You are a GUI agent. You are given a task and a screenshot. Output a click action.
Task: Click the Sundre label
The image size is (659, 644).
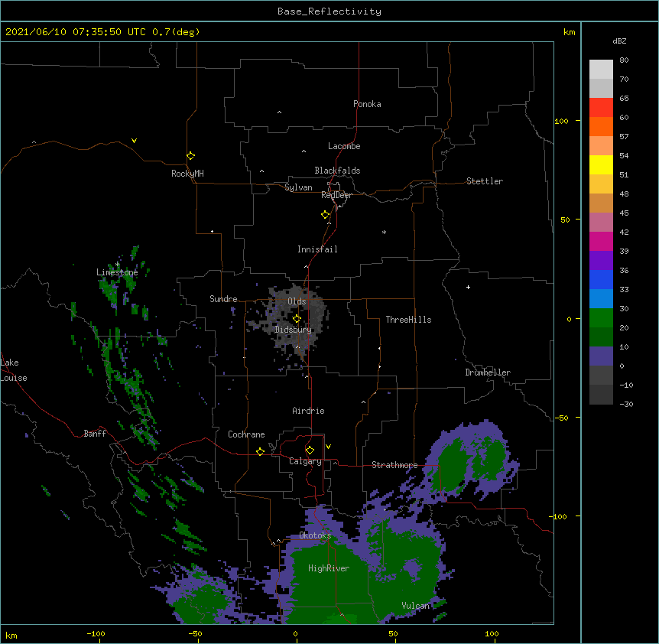(x=223, y=299)
